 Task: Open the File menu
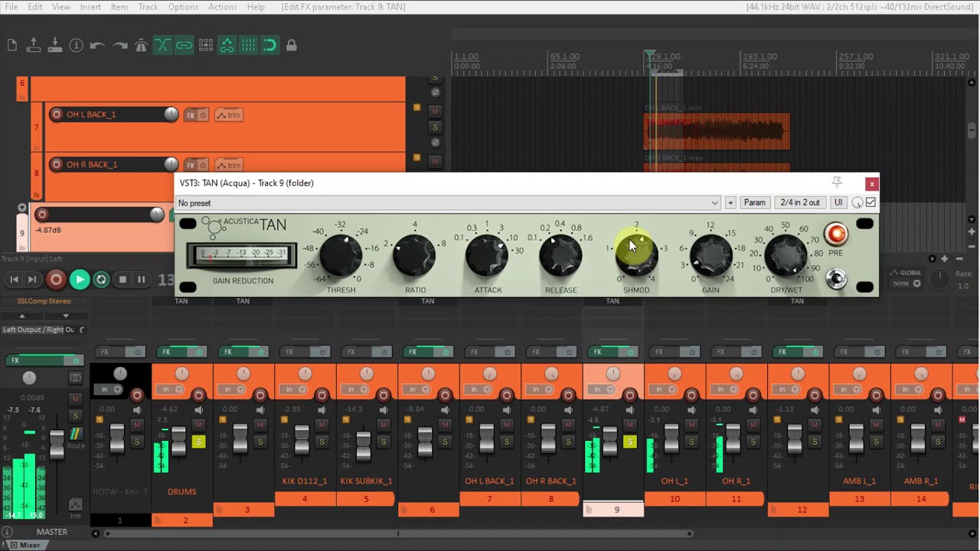(11, 7)
